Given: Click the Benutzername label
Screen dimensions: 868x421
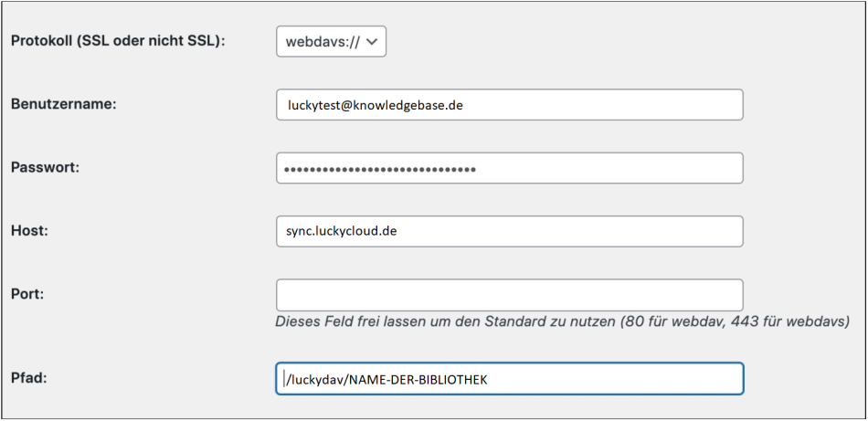Looking at the screenshot, I should pyautogui.click(x=63, y=104).
